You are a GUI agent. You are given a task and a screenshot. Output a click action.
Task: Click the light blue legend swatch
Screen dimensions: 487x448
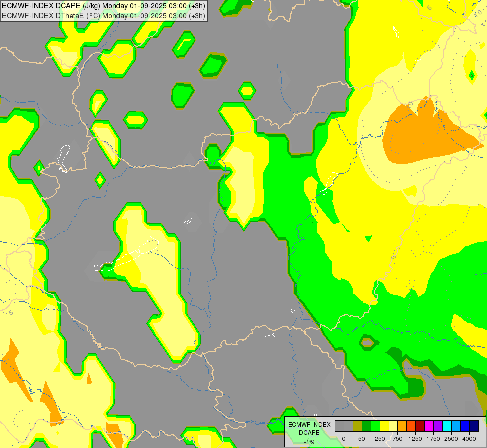tap(456, 426)
